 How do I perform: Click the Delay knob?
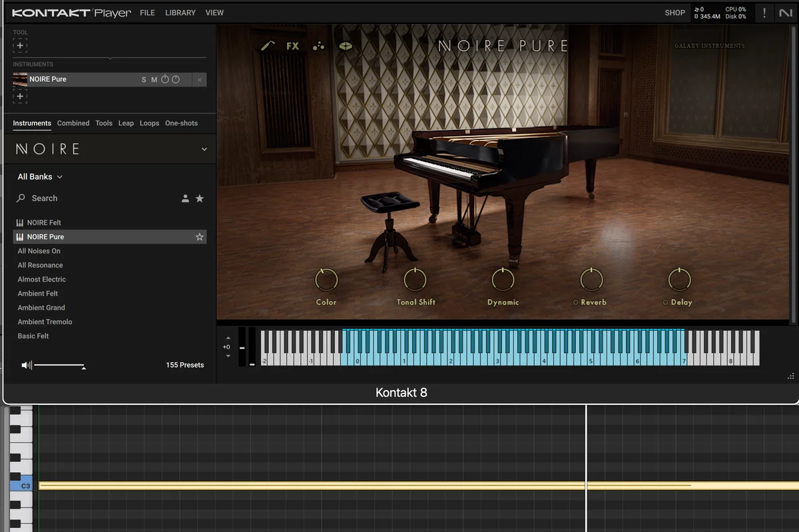pos(679,280)
